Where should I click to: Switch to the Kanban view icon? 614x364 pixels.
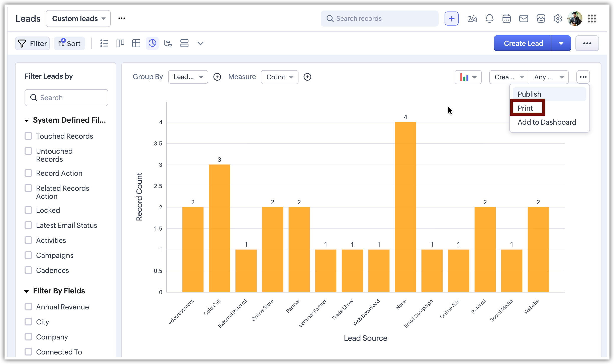point(120,43)
